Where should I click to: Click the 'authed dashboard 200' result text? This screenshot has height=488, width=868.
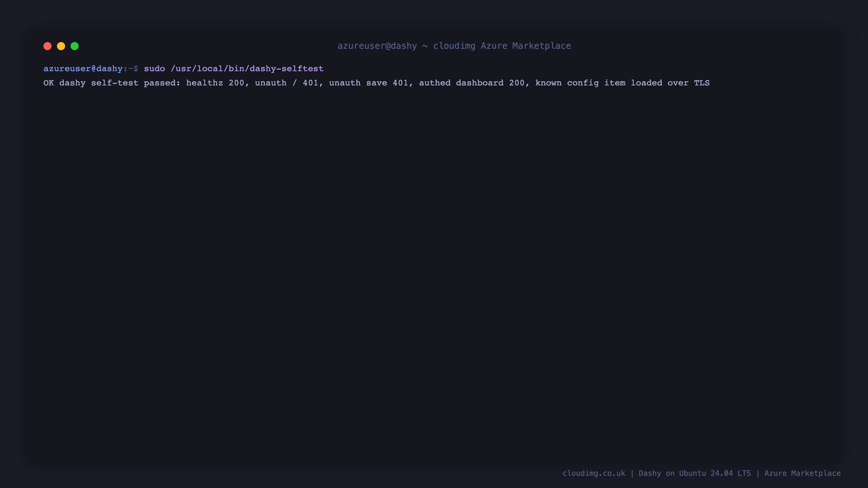click(x=472, y=83)
